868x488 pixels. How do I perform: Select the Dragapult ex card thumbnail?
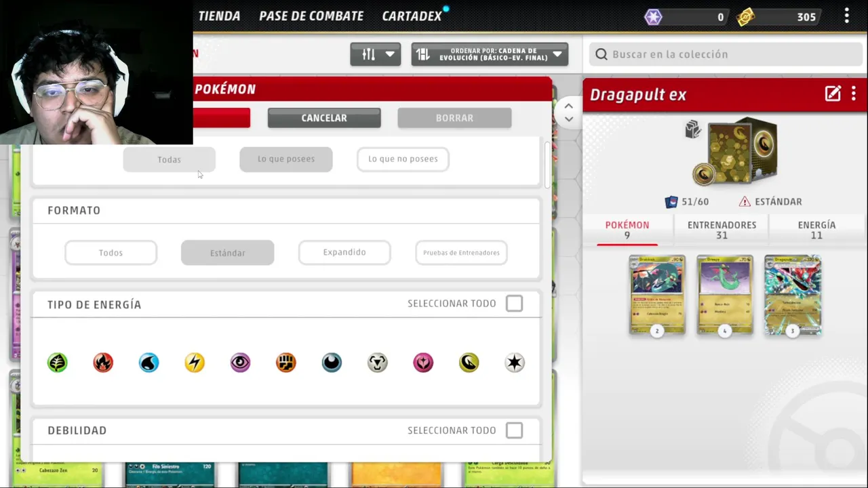click(793, 295)
